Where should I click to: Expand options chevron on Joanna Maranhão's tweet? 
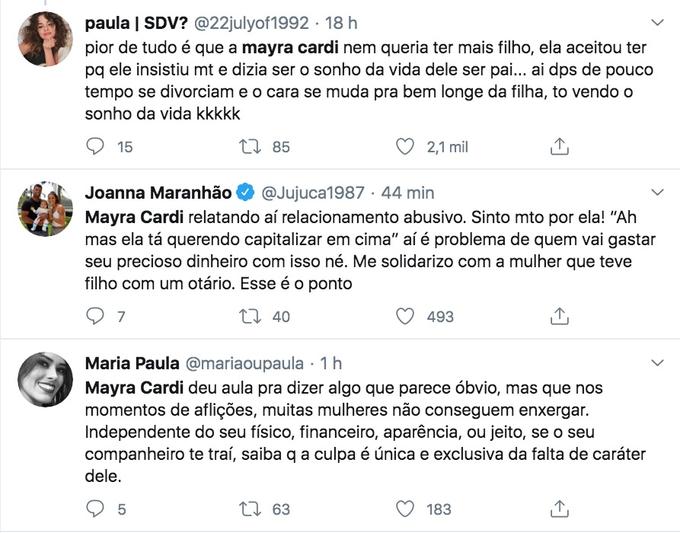pyautogui.click(x=656, y=192)
